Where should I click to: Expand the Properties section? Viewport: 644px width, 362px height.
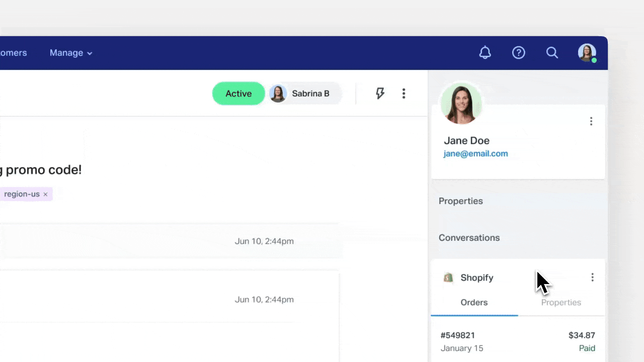[x=460, y=201]
